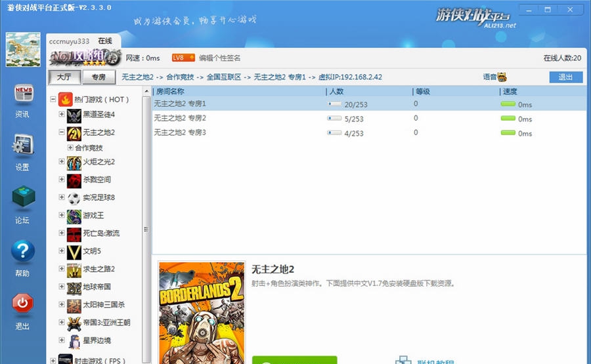
Task: Click the user avatar picture
Action: [x=23, y=49]
